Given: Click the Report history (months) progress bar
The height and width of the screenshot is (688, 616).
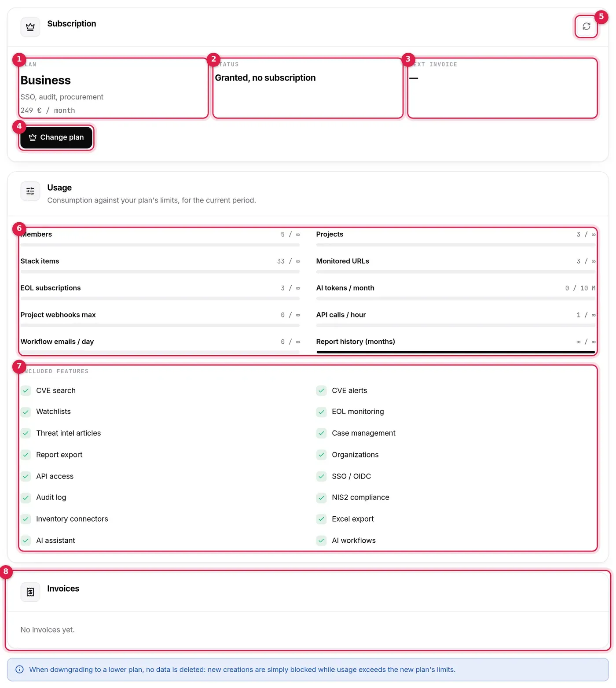Looking at the screenshot, I should click(456, 352).
